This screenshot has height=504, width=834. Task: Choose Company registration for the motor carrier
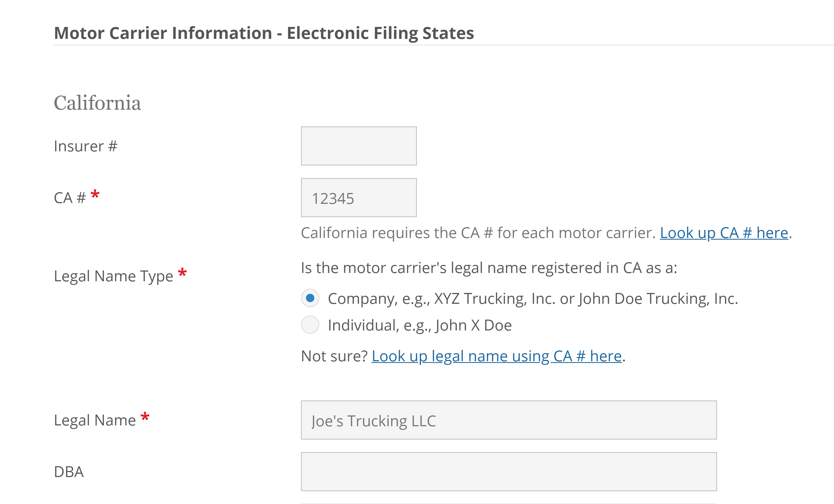[x=310, y=298]
